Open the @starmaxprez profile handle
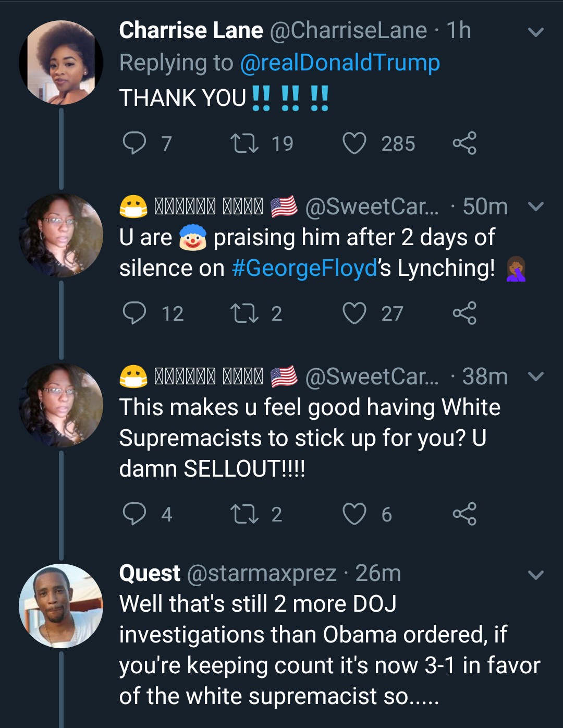The image size is (563, 728). coord(261,574)
